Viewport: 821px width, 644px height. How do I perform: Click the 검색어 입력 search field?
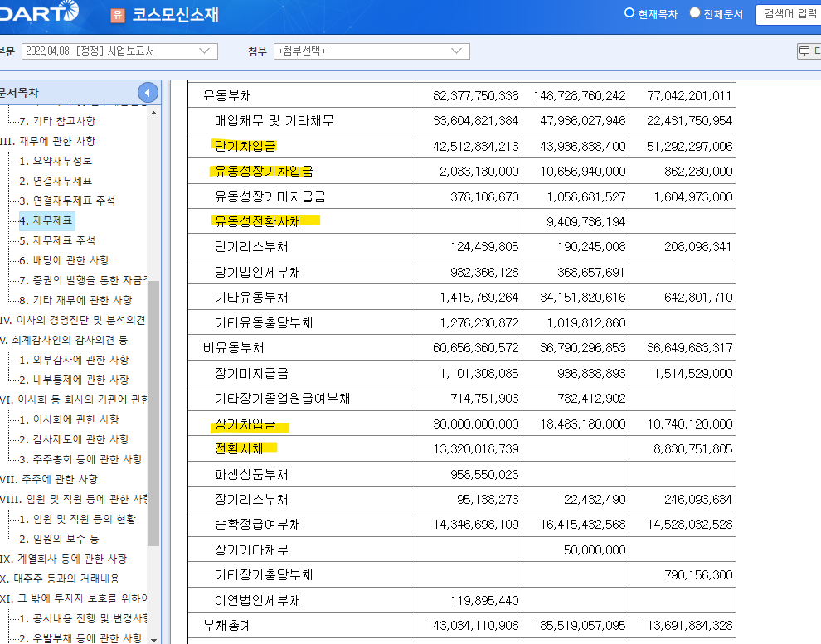pos(789,15)
